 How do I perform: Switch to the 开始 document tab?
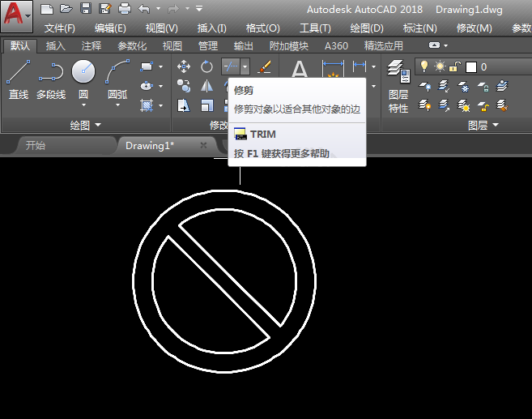tap(36, 146)
